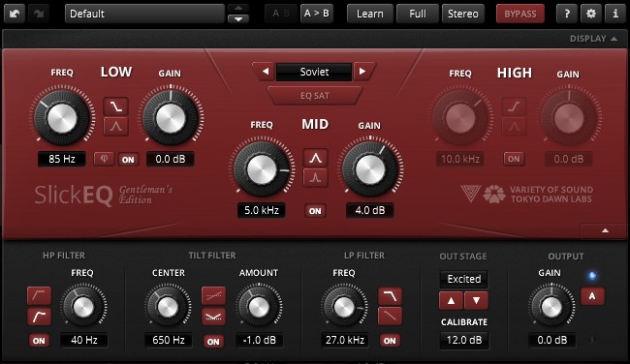
Task: Click output GAIN knob
Action: click(x=551, y=308)
